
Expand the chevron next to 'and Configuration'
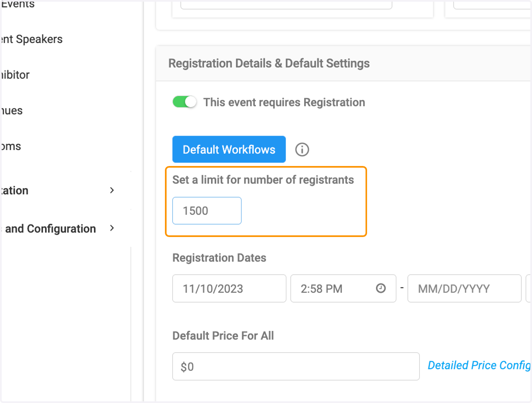click(112, 229)
